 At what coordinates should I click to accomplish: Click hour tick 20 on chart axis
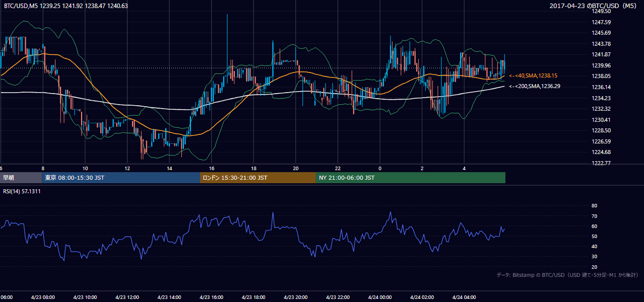296,168
